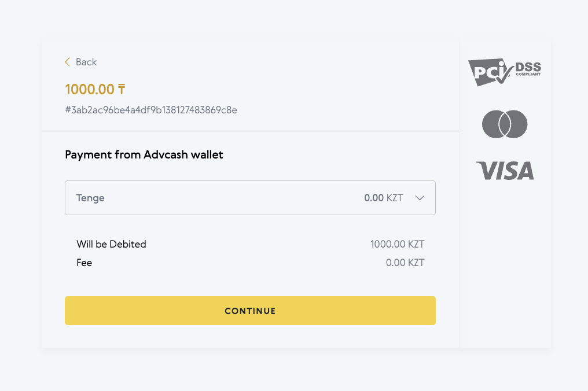This screenshot has width=588, height=391.
Task: Click the Tenge currency name label
Action: 90,198
